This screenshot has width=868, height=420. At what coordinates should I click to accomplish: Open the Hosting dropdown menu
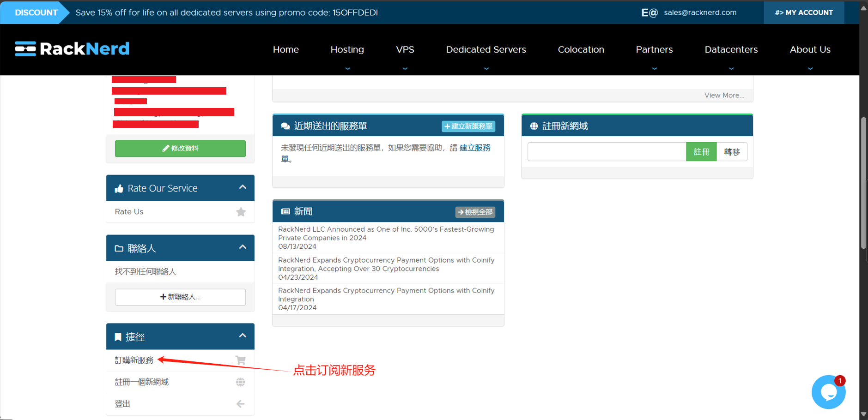click(347, 49)
